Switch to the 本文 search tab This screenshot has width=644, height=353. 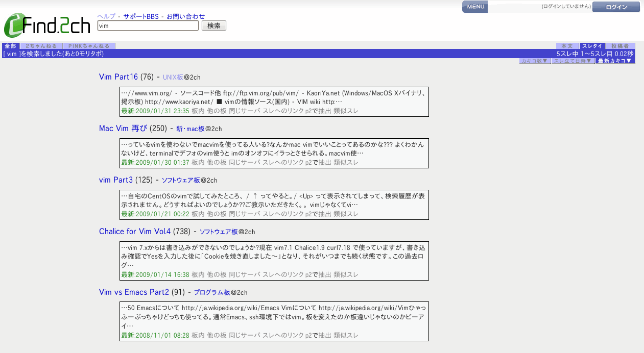(567, 45)
